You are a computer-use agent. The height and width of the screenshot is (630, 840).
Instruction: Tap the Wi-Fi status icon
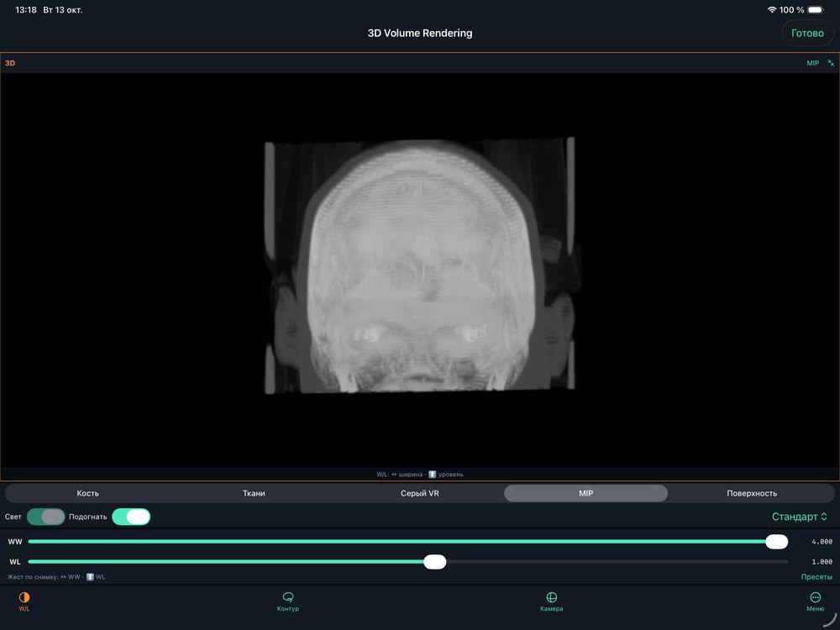click(x=772, y=9)
